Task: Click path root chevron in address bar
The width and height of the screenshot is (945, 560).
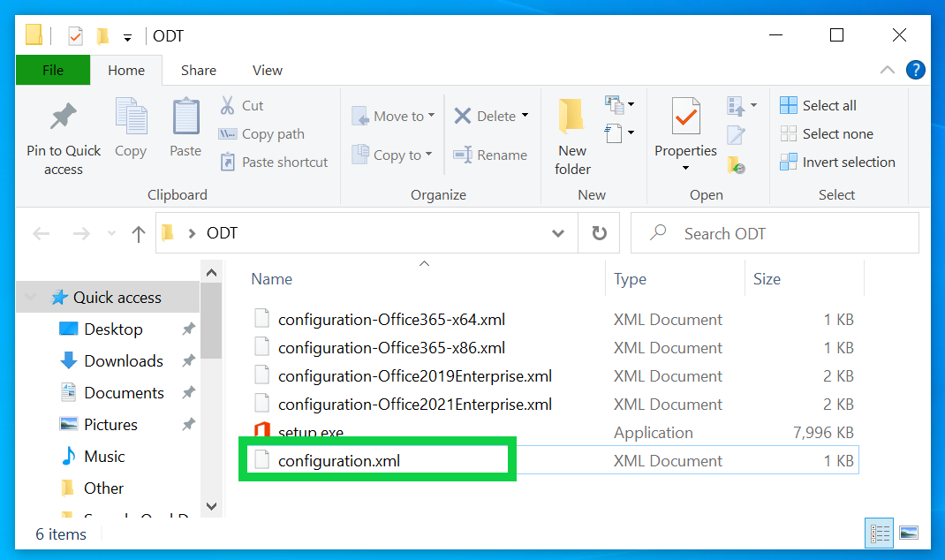Action: 192,233
